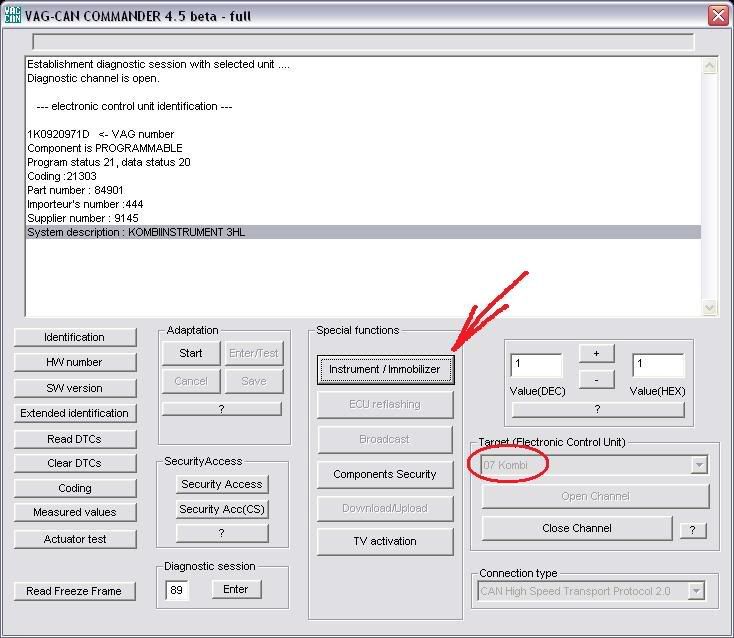Click the empty progress bar at top
Viewport: 734px width, 638px height.
(363, 42)
